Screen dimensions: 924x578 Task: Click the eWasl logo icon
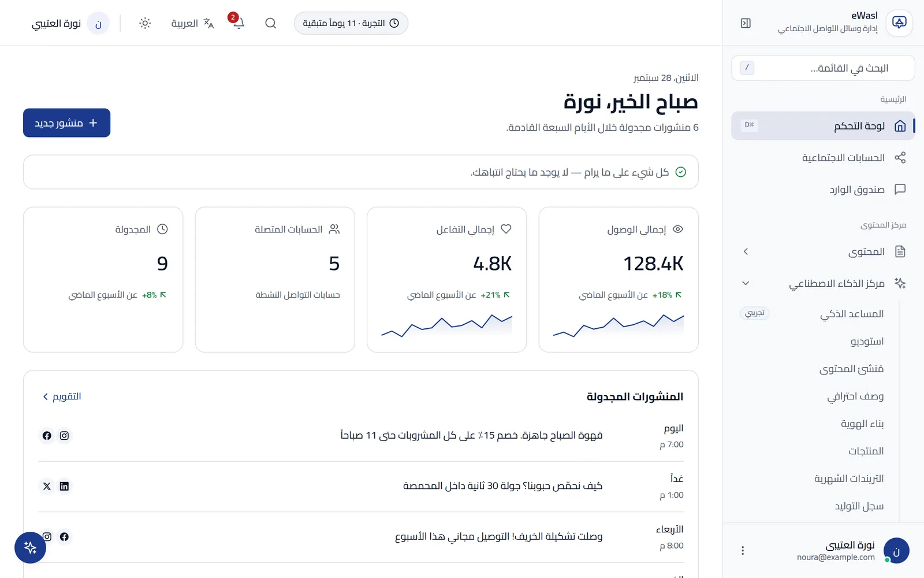click(x=899, y=23)
